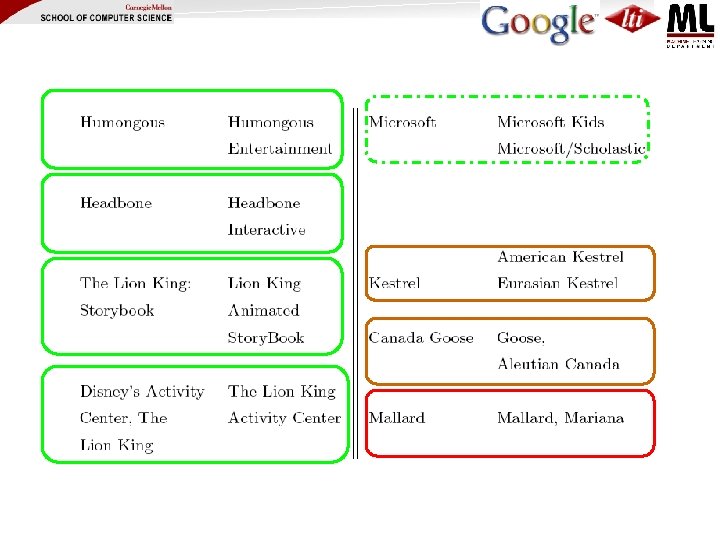Image resolution: width=720 pixels, height=540 pixels.
Task: Select "Lion King Animated StoryBook" text
Action: tap(265, 310)
